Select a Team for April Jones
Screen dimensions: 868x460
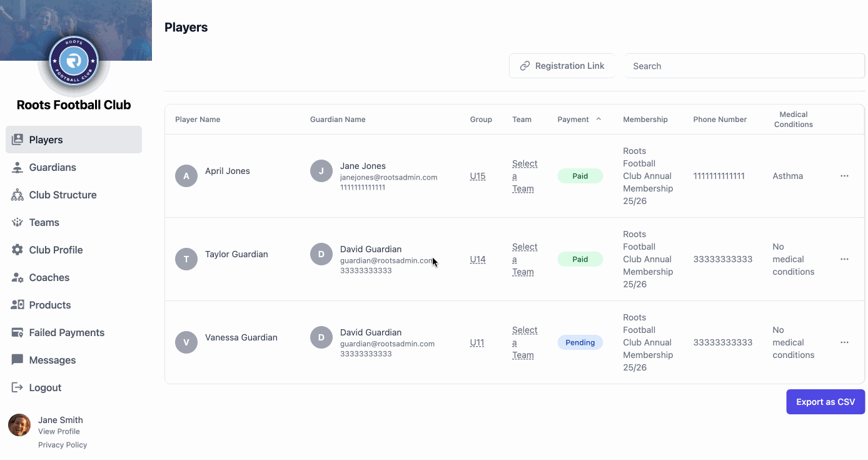coord(525,176)
